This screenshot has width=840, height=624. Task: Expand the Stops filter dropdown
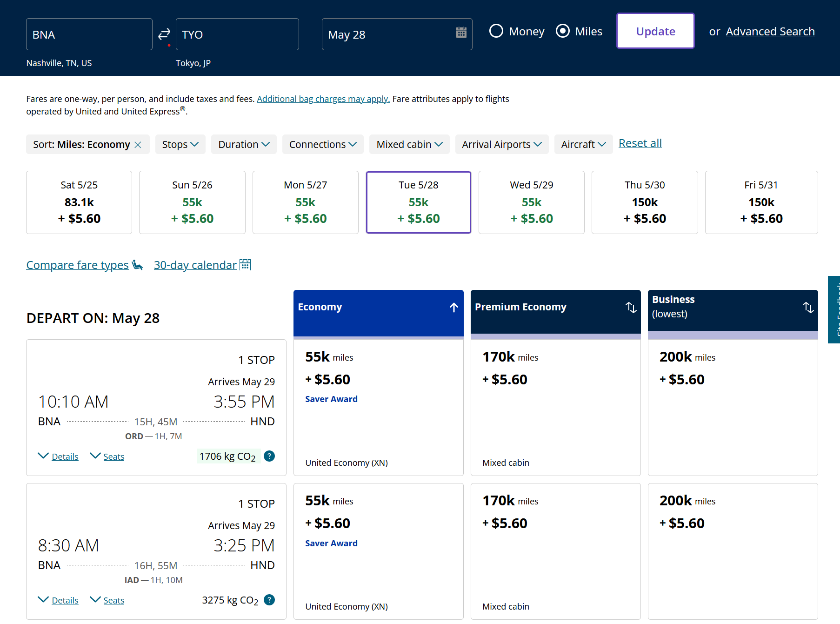pyautogui.click(x=180, y=144)
